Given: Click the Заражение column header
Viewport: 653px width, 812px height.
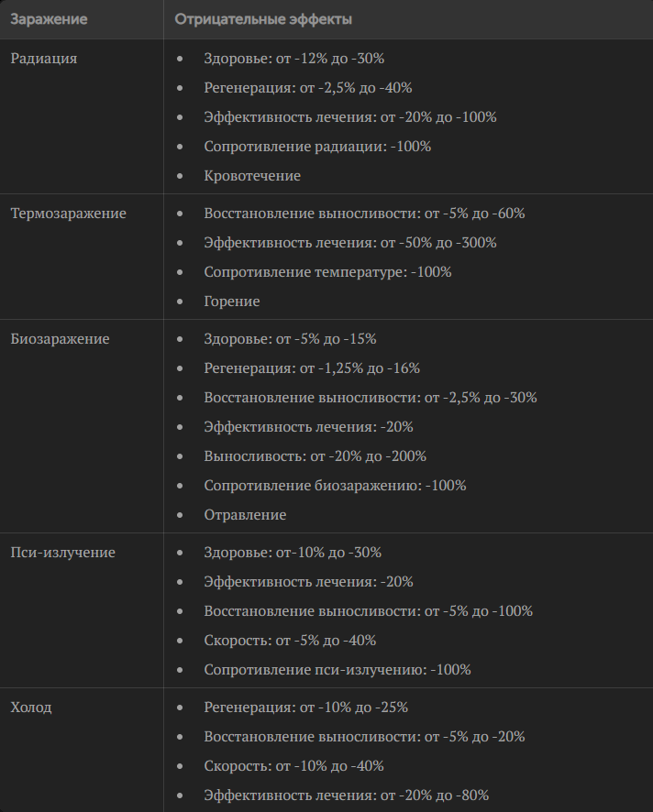Looking at the screenshot, I should point(49,19).
